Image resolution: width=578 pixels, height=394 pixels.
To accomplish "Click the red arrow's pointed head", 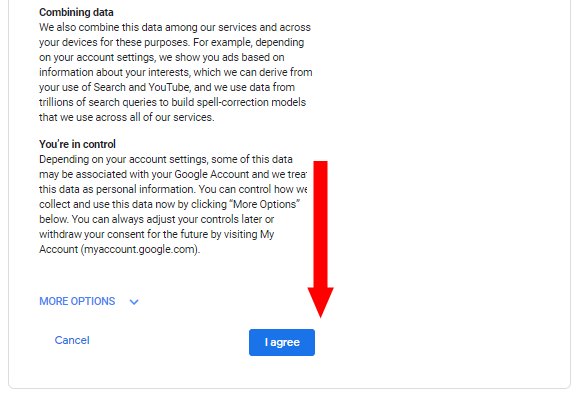I will [x=320, y=302].
